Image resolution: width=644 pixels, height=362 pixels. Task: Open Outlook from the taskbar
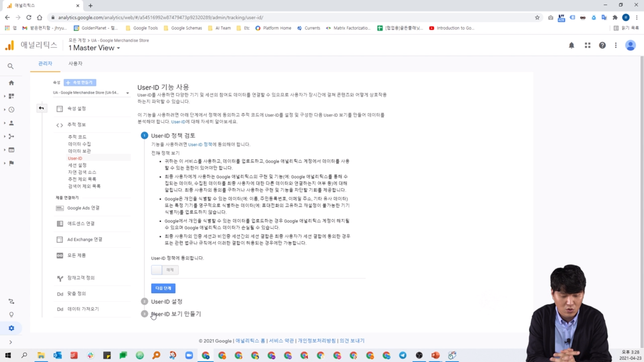click(x=58, y=355)
